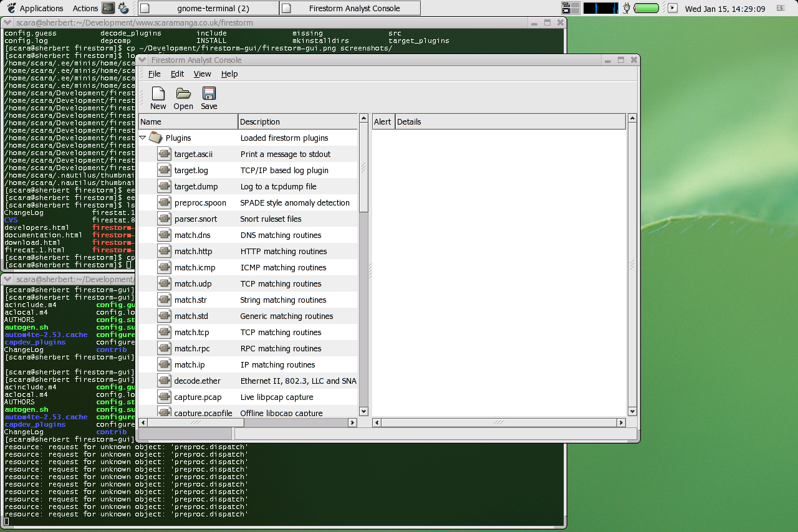The width and height of the screenshot is (798, 532).
Task: Click 'Live libpcap capture' description
Action: [277, 397]
